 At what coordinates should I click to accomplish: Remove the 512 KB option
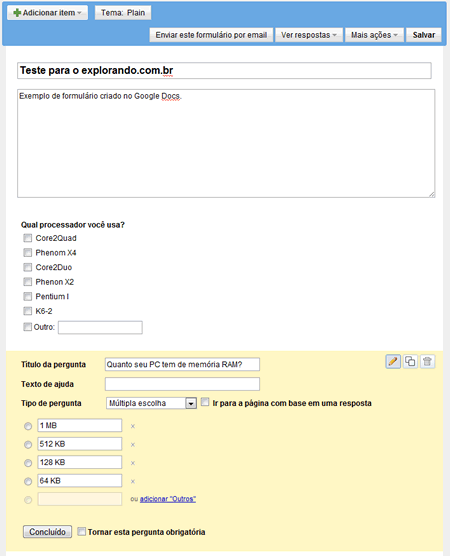point(133,445)
